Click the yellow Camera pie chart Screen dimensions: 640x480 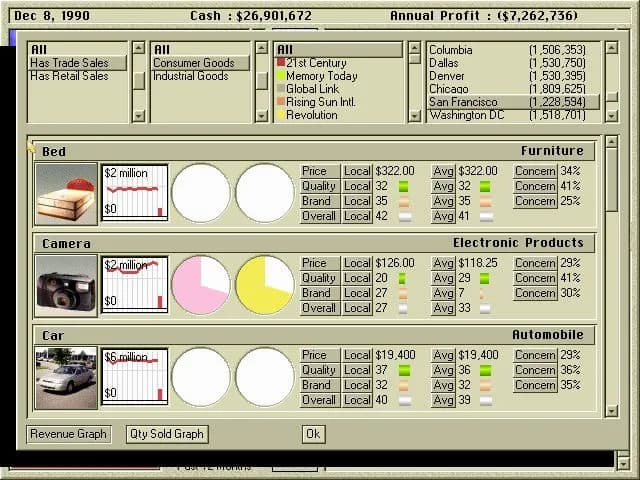(x=265, y=285)
